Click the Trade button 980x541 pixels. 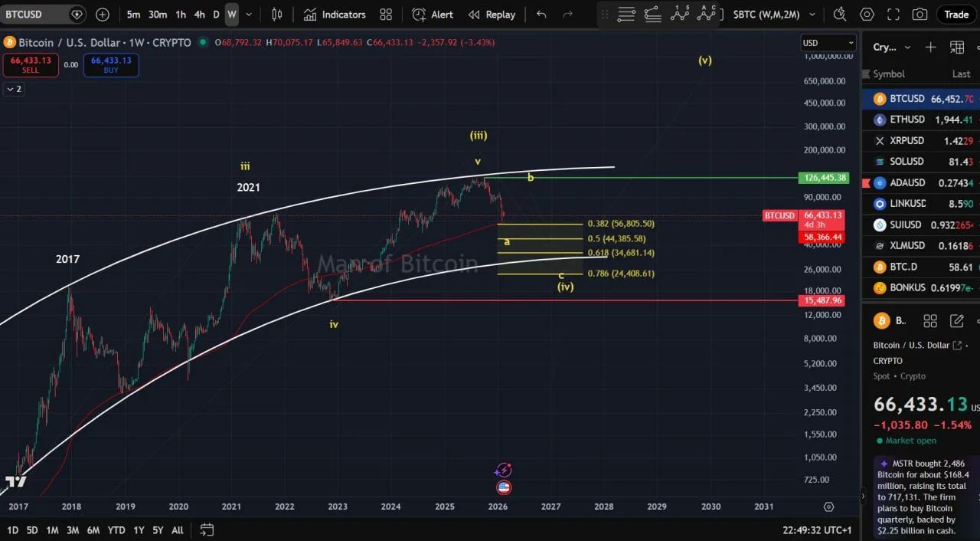pos(956,15)
